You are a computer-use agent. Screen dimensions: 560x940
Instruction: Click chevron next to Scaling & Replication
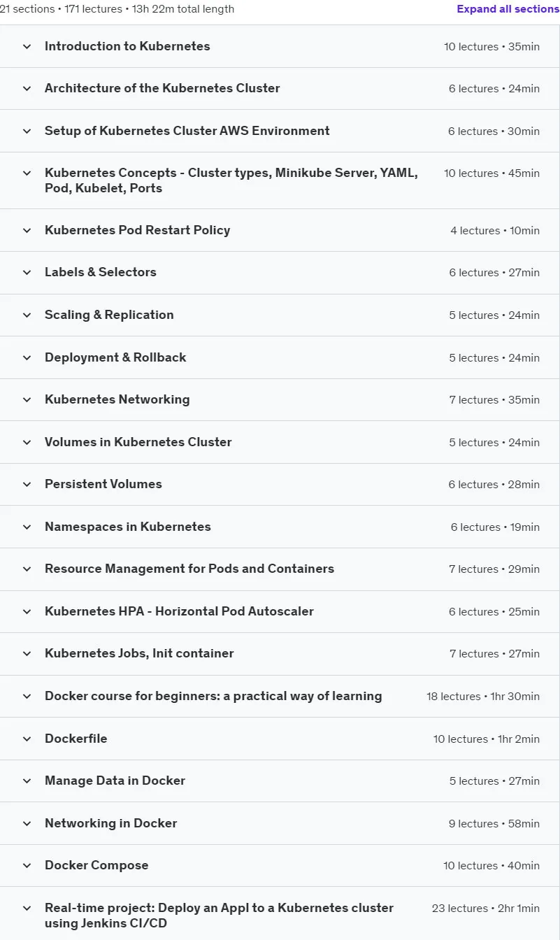tap(27, 315)
